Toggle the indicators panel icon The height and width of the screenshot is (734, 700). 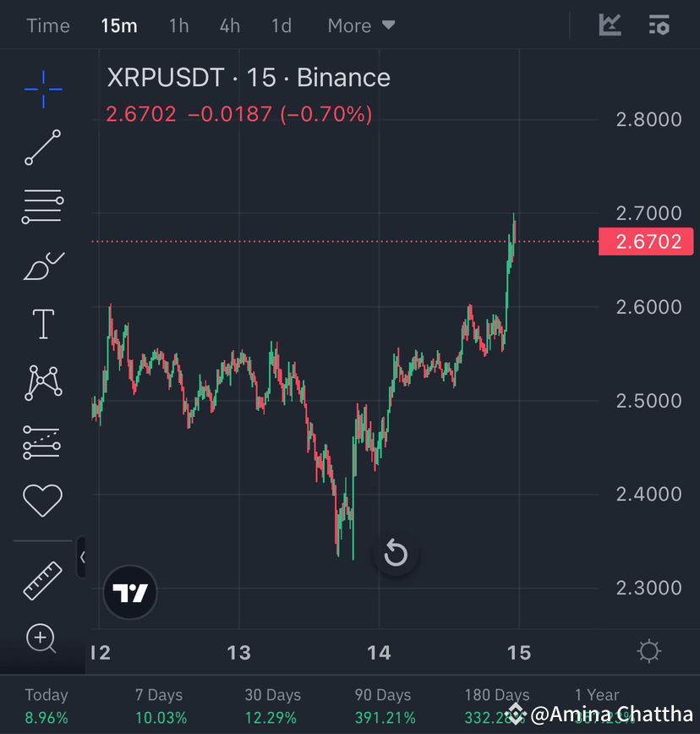(659, 25)
